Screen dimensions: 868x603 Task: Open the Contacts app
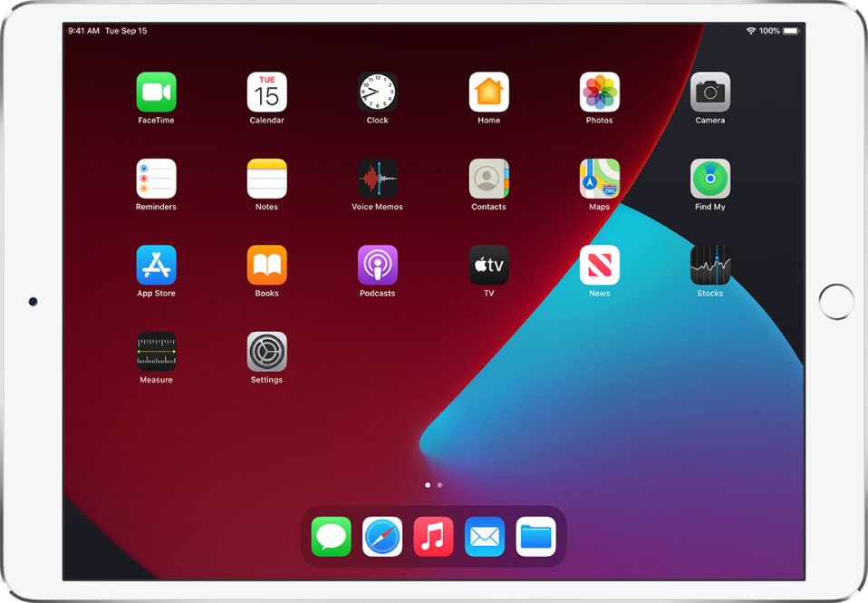488,177
